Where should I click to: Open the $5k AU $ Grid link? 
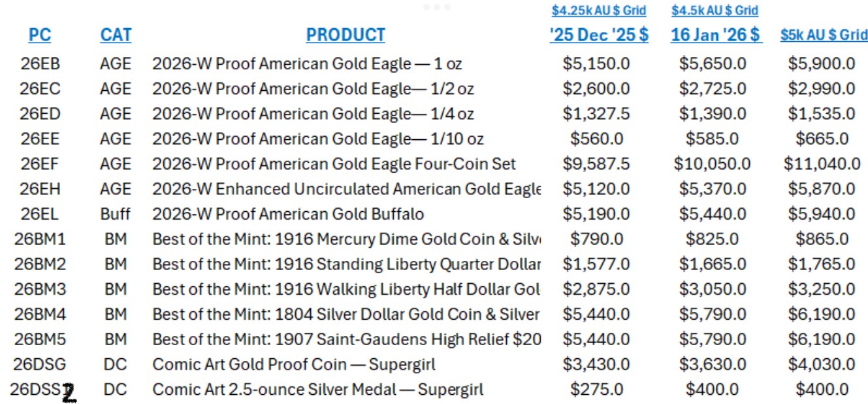click(x=823, y=35)
